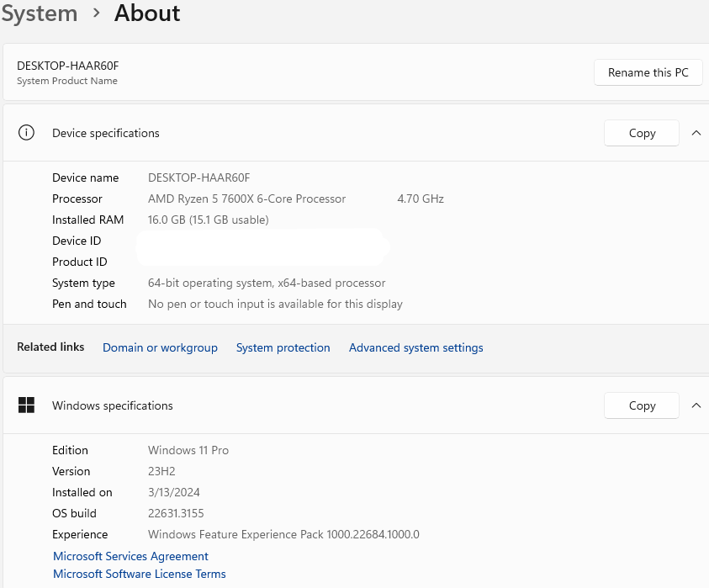Click the Device specifications section title
709x588 pixels.
(x=106, y=133)
